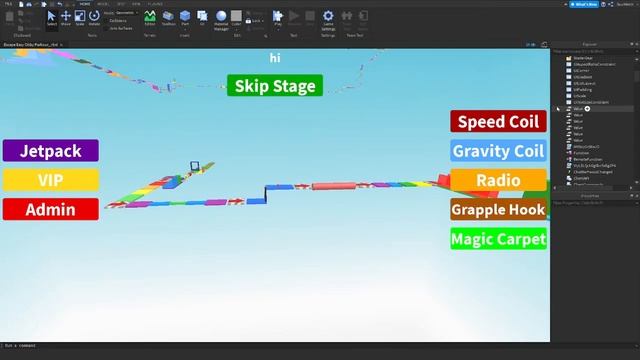Click the Skip Stage button
This screenshot has height=360, width=640.
275,86
